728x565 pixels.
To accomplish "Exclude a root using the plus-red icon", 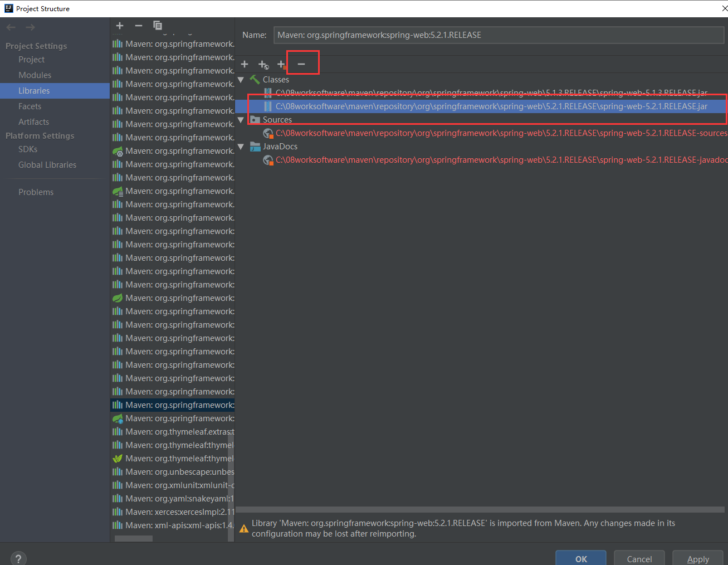I will [282, 65].
